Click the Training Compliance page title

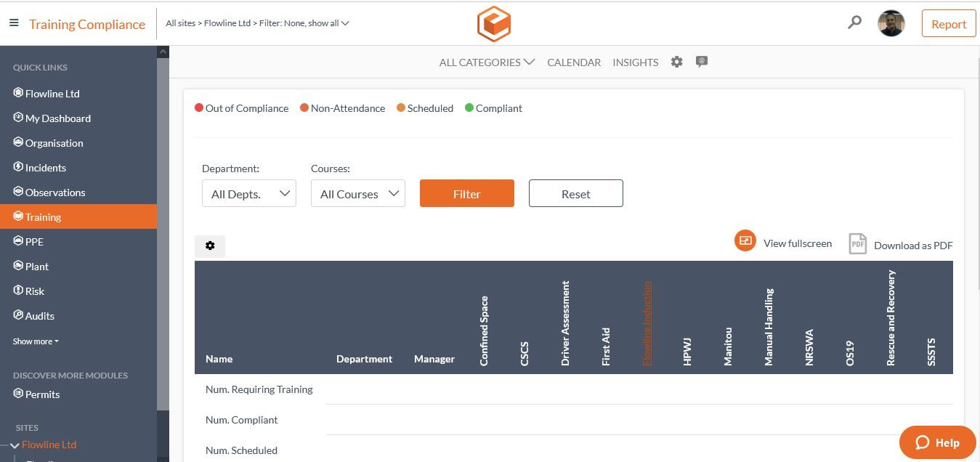87,24
